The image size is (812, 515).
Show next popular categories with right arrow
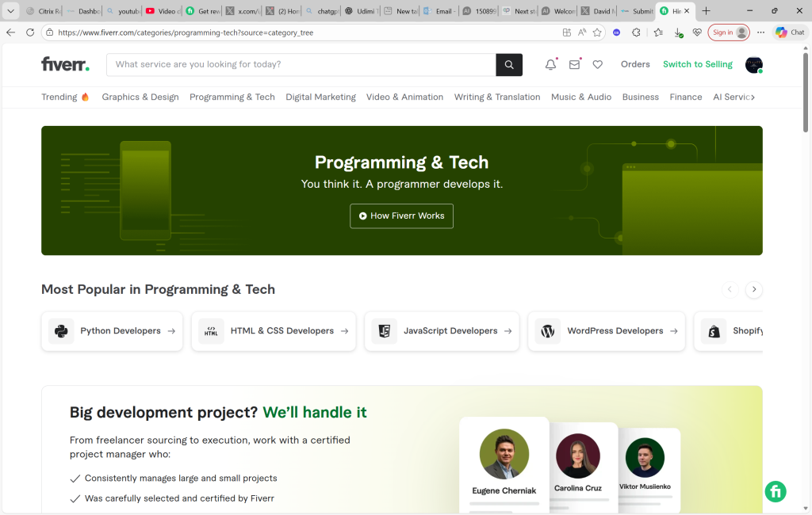click(x=754, y=289)
